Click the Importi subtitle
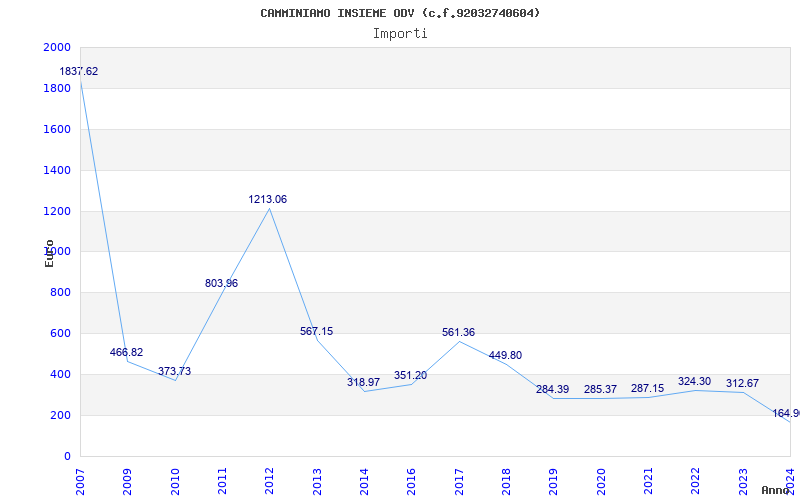 pos(400,34)
